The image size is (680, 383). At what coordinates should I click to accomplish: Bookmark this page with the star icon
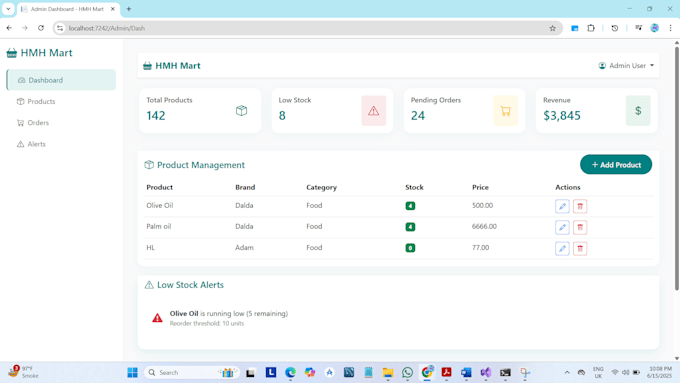552,28
